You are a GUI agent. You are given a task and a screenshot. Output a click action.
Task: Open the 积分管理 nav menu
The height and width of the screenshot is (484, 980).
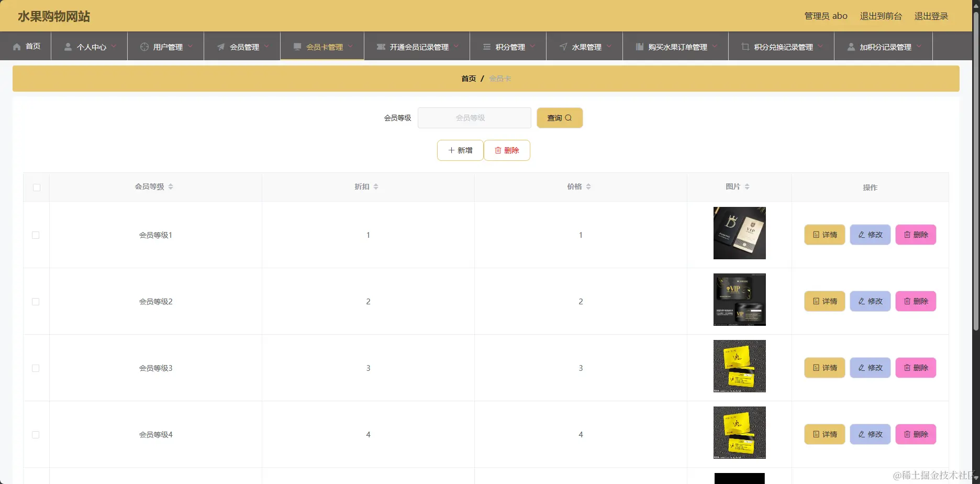click(508, 46)
